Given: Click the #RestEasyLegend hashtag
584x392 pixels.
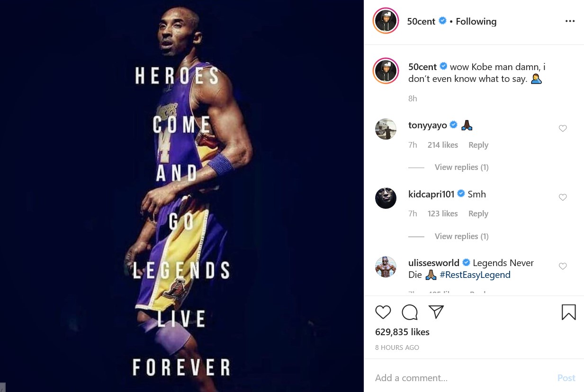Looking at the screenshot, I should point(475,275).
